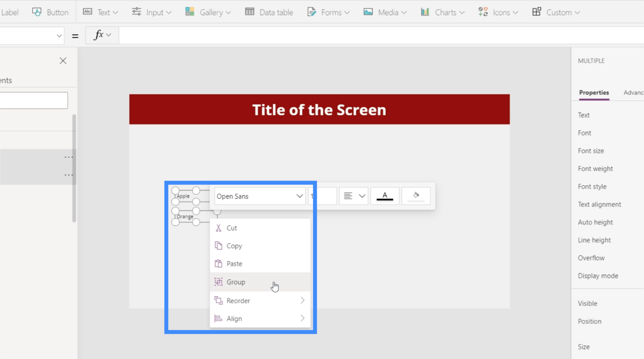Open the Forms dropdown

click(x=329, y=12)
